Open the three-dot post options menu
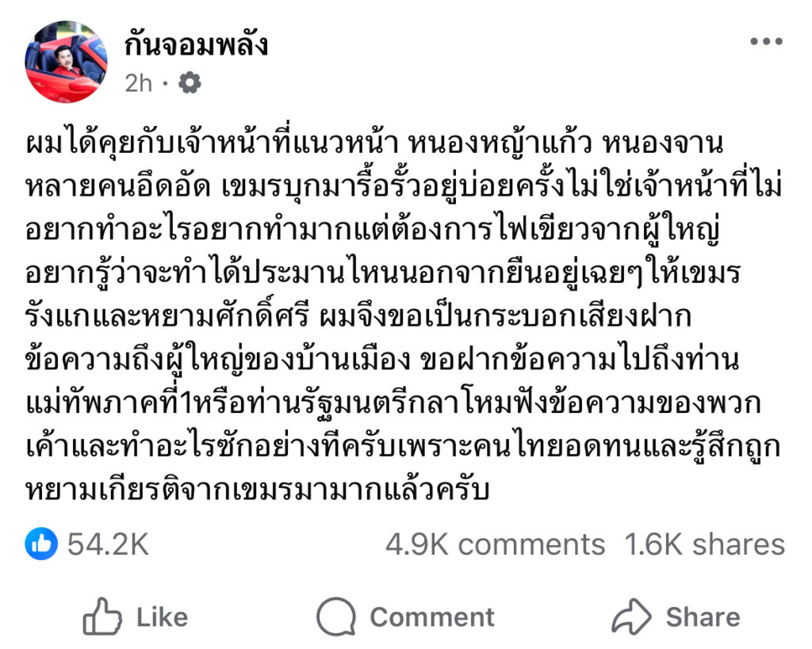This screenshot has width=812, height=649. click(x=766, y=43)
